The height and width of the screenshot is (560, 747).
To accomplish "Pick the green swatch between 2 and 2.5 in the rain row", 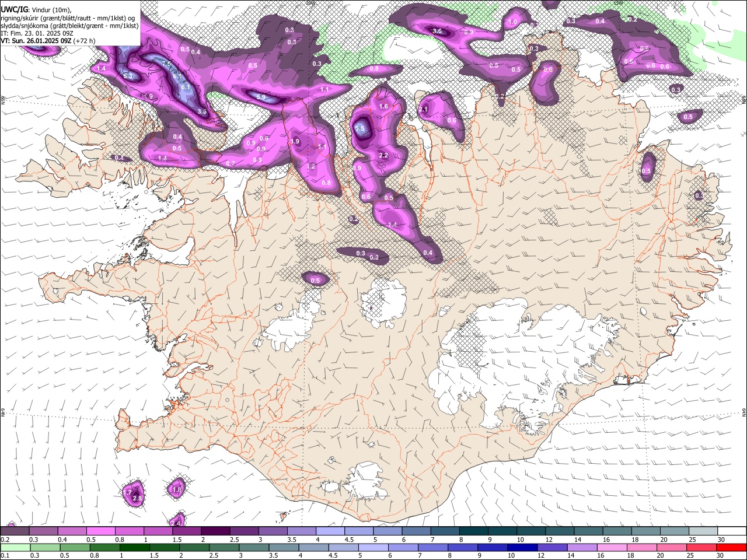I will (194, 547).
